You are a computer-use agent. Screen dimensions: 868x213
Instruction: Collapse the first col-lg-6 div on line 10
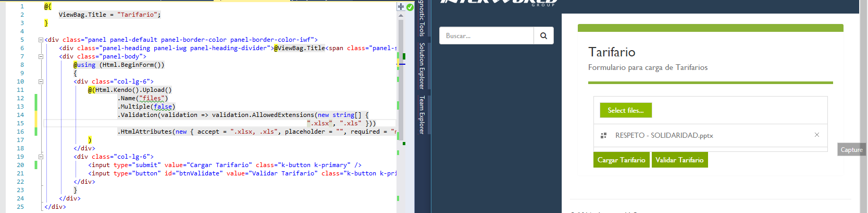(41, 81)
